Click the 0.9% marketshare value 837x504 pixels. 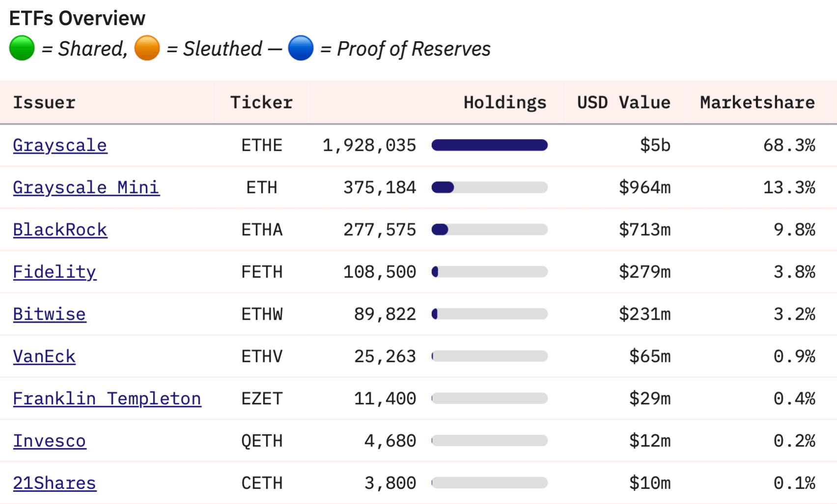(795, 357)
